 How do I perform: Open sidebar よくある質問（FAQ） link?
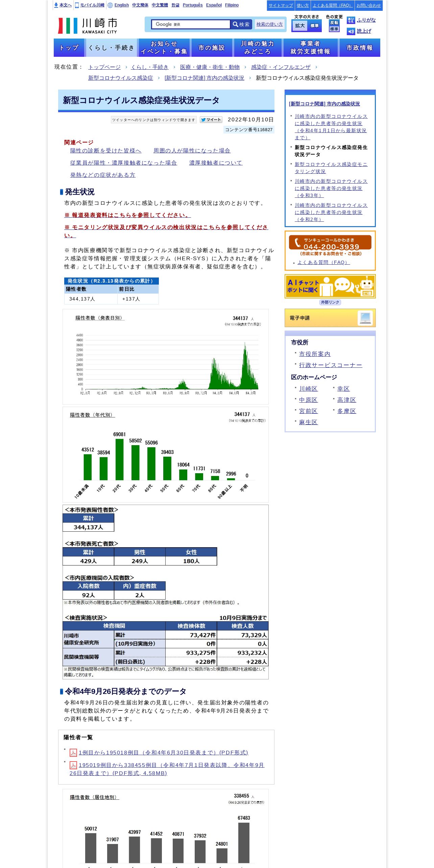pyautogui.click(x=323, y=262)
